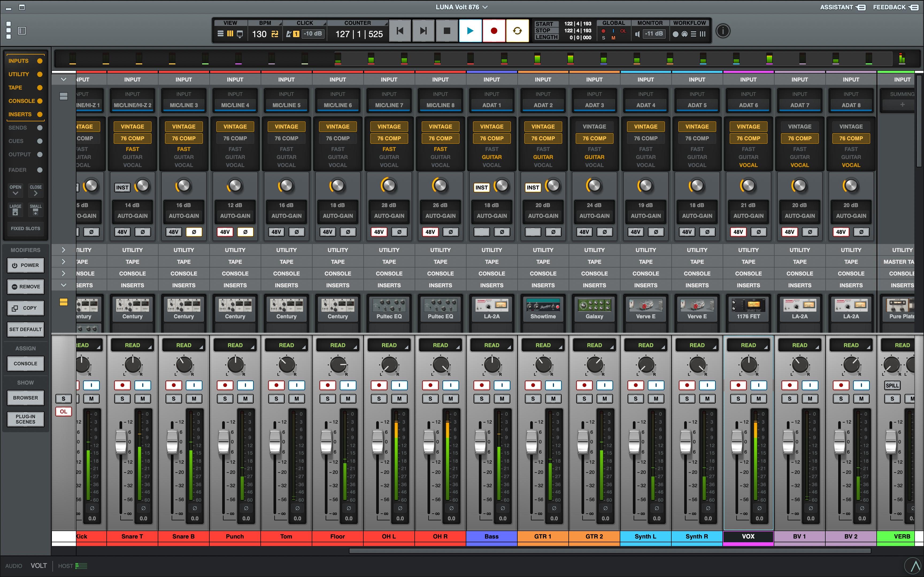Viewport: 924px width, 577px height.
Task: Expand the UTILITY row chevron
Action: (x=63, y=250)
